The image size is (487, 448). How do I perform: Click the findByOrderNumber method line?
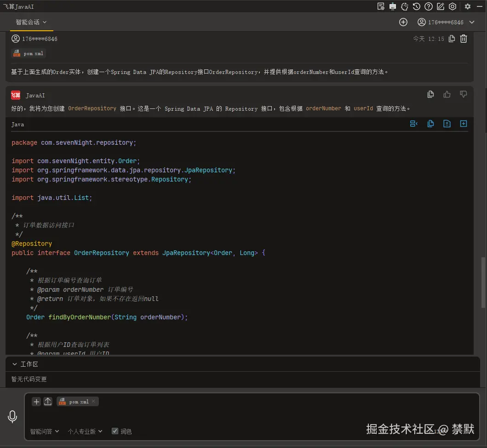[107, 318]
